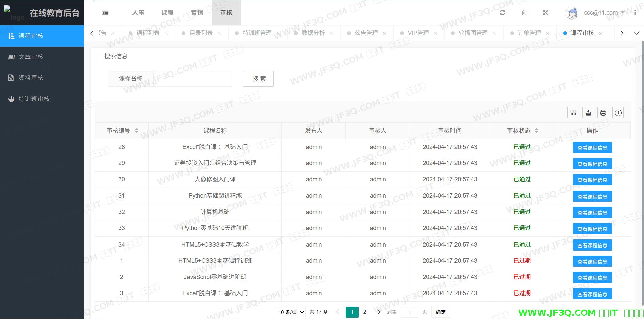Image resolution: width=644 pixels, height=319 pixels.
Task: Open the 10 条/页 page size dropdown
Action: (x=290, y=312)
